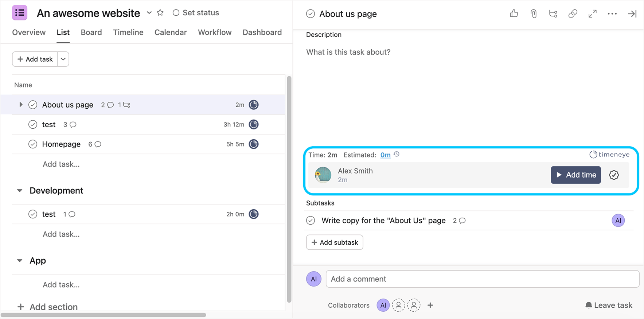Screen dimensions: 644x319
Task: Click Alex Smith avatar
Action: (x=323, y=175)
